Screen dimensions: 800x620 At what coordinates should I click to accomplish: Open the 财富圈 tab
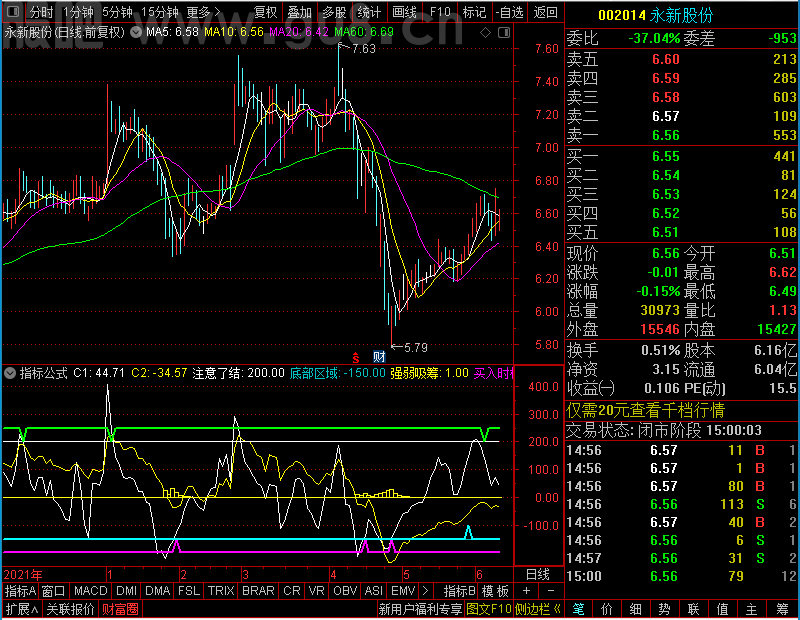[120, 609]
